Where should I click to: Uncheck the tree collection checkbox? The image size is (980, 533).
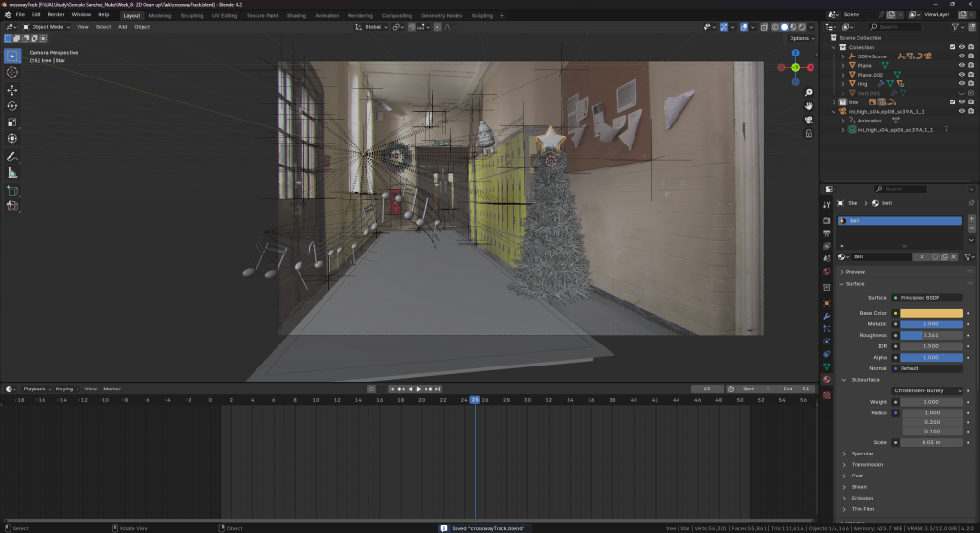(952, 101)
